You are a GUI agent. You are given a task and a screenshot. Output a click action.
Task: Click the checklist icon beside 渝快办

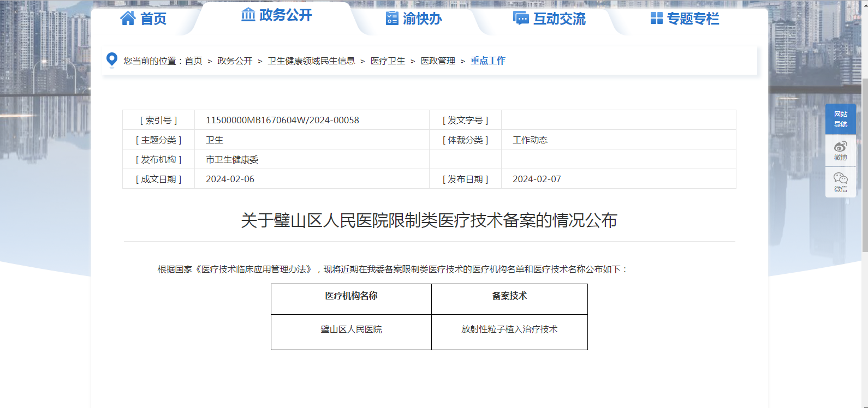tap(392, 19)
